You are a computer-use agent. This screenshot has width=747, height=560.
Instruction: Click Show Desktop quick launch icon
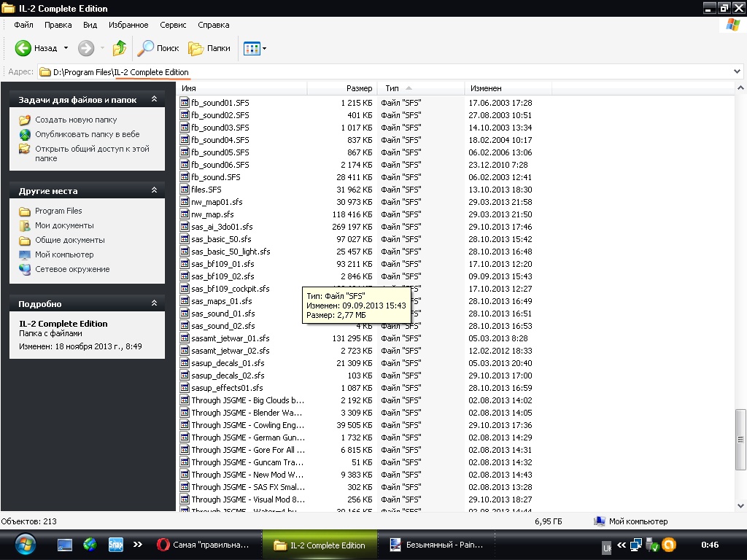(64, 545)
